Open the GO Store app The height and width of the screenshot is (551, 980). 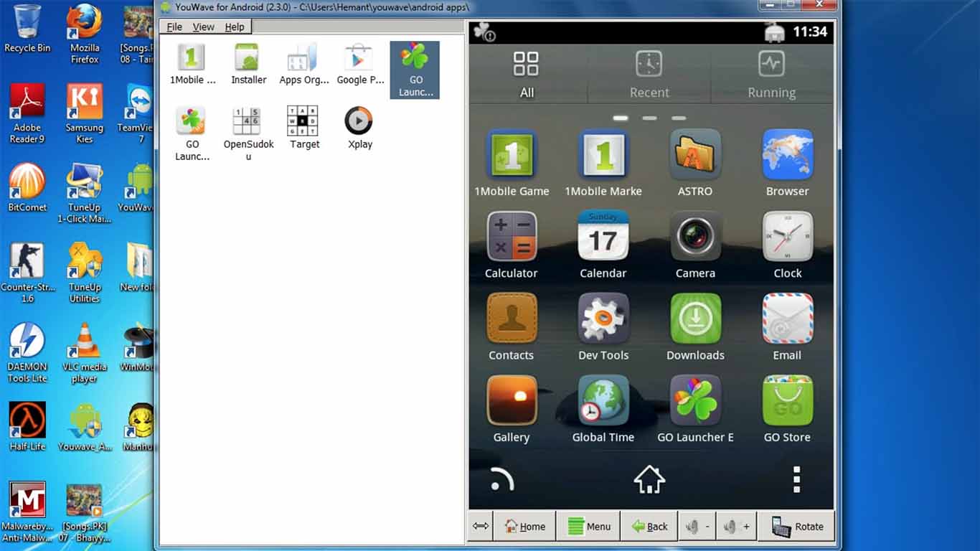(x=787, y=409)
